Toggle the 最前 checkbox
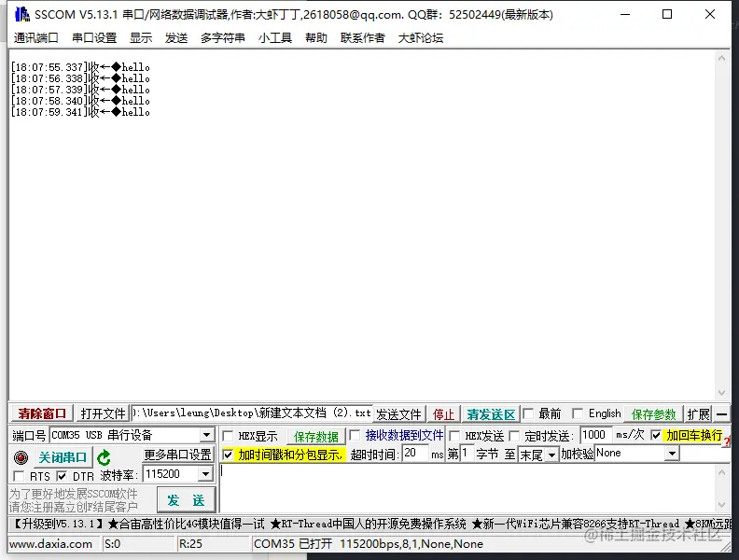 pyautogui.click(x=528, y=413)
